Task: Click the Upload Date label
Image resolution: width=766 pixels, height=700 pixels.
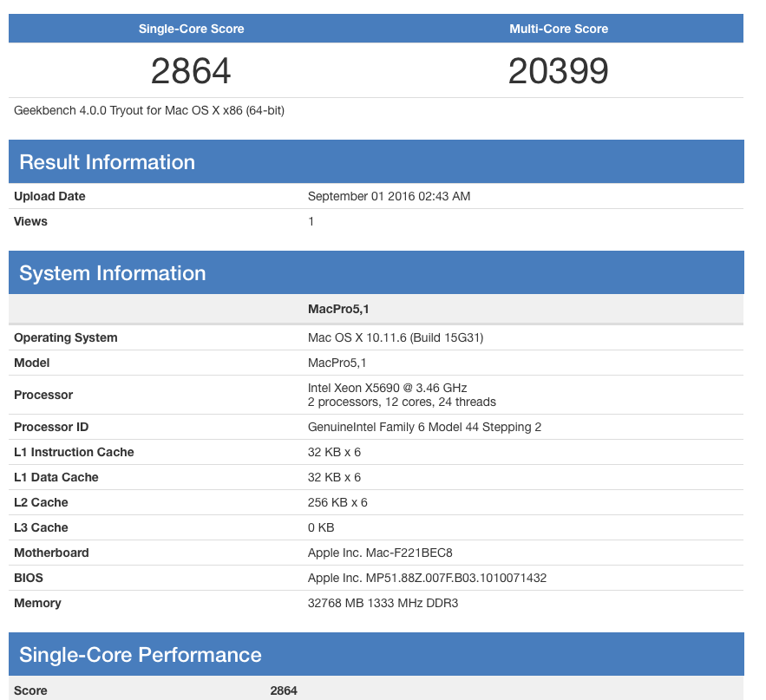Action: (x=49, y=196)
